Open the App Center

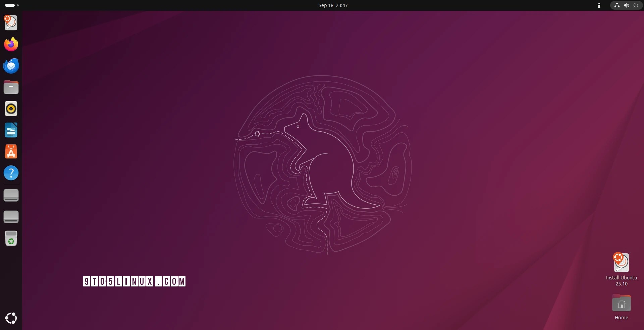coord(11,151)
